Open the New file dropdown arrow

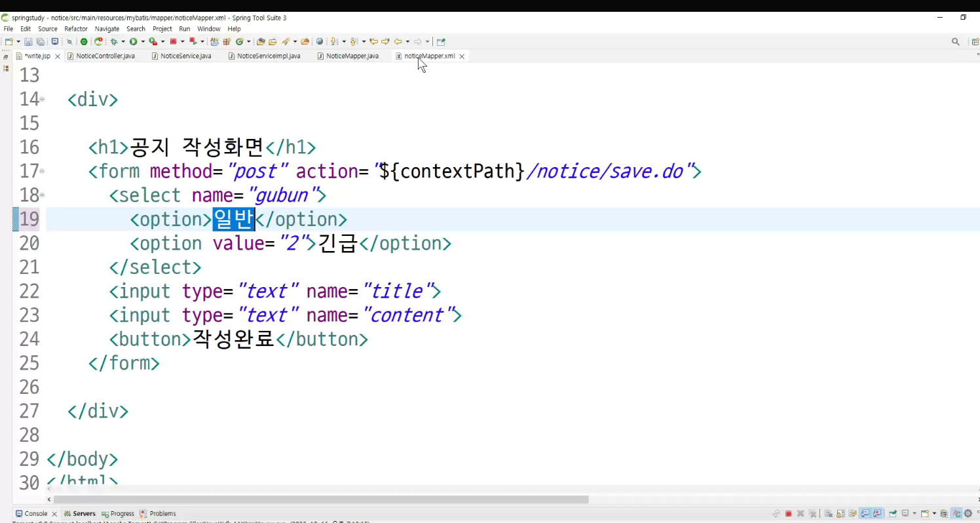coord(18,41)
